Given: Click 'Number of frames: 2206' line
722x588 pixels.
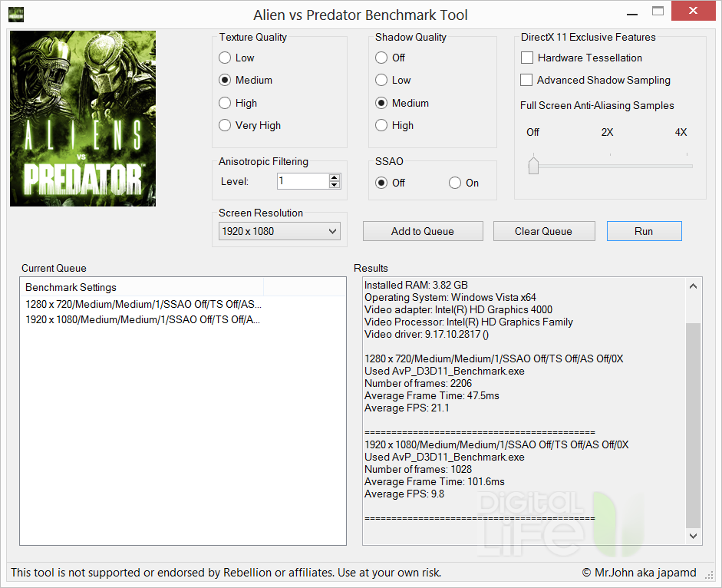Looking at the screenshot, I should pos(418,383).
